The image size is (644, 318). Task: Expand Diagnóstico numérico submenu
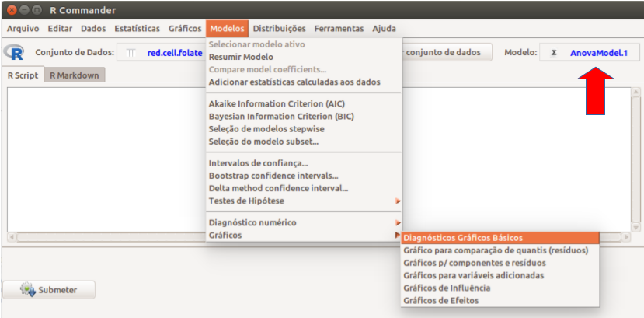coord(304,222)
